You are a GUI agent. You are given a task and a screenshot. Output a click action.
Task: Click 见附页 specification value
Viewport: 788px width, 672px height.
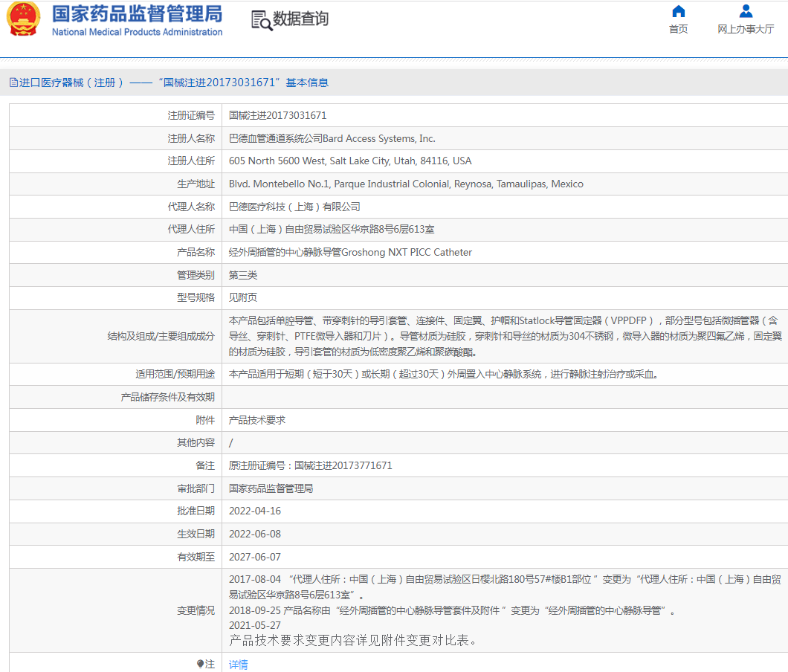point(243,297)
